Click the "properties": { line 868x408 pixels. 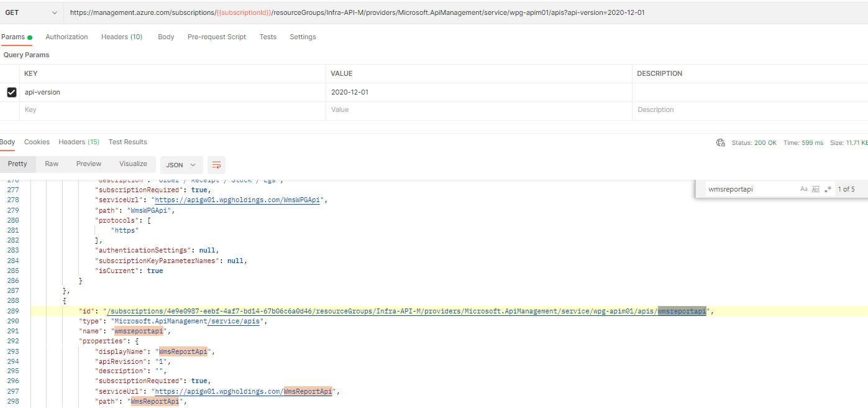[x=109, y=341]
